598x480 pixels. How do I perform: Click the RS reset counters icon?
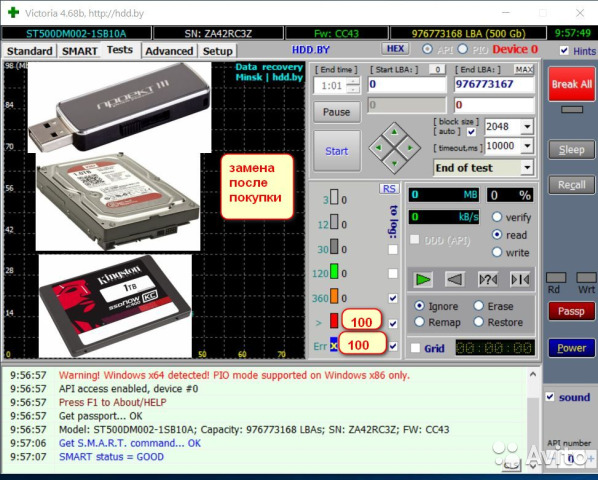[389, 189]
